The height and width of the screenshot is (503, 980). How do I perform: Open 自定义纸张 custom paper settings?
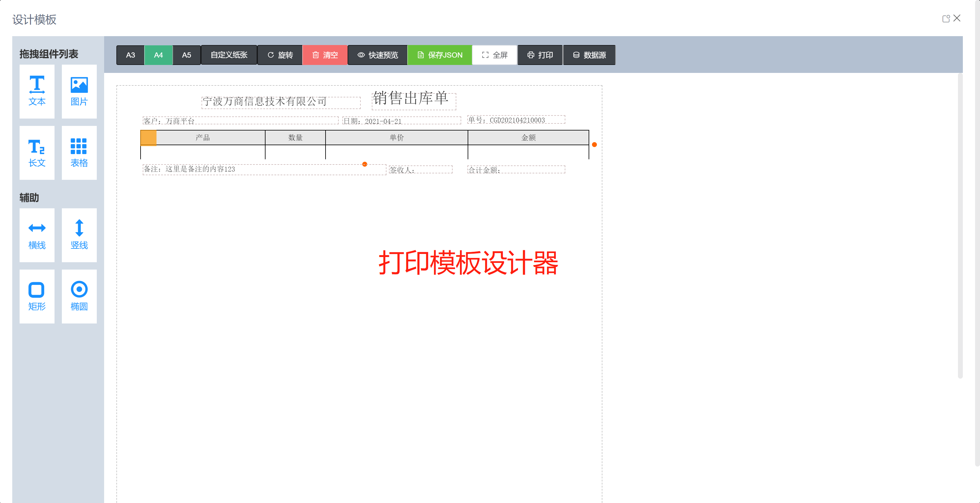pos(229,55)
